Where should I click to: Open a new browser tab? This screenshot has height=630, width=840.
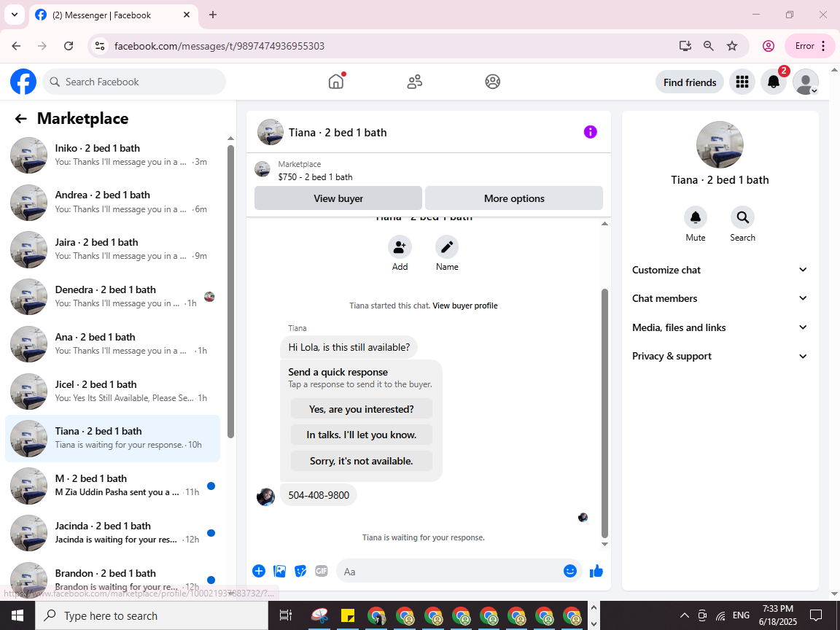click(213, 15)
